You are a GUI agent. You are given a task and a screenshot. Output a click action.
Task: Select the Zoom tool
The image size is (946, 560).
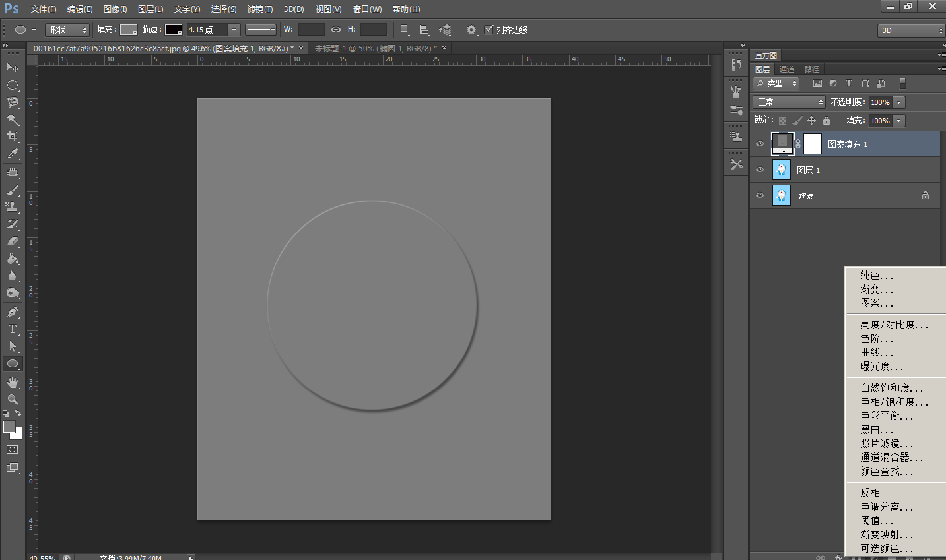click(x=13, y=400)
